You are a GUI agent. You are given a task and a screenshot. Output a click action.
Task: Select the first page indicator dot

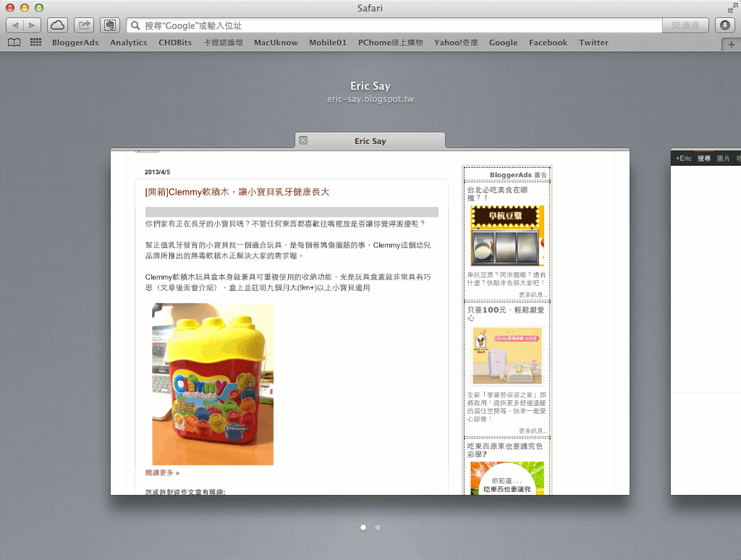tap(363, 527)
